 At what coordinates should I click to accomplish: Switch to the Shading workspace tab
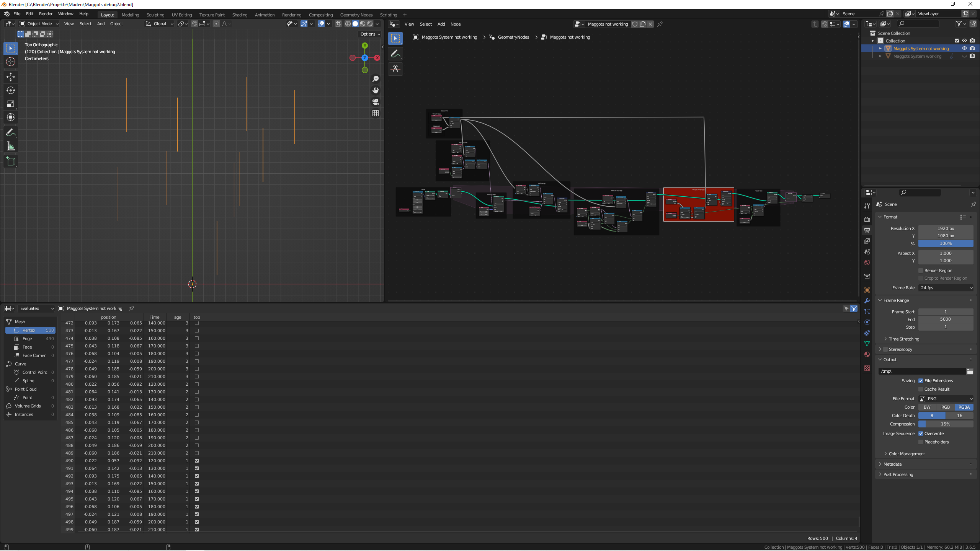pyautogui.click(x=240, y=15)
